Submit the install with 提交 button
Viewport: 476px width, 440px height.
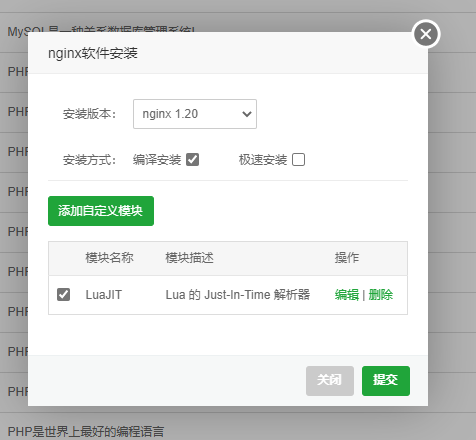pyautogui.click(x=386, y=381)
